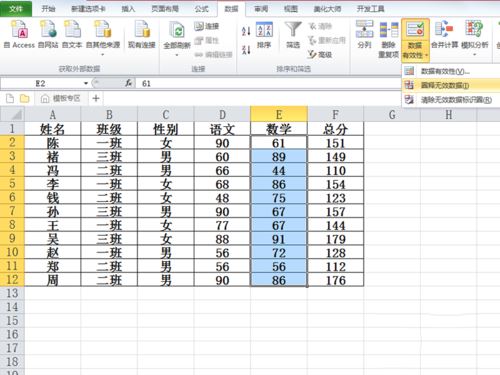Switch to the Formulas (公式) tab
Image resolution: width=500 pixels, height=375 pixels.
pos(201,9)
